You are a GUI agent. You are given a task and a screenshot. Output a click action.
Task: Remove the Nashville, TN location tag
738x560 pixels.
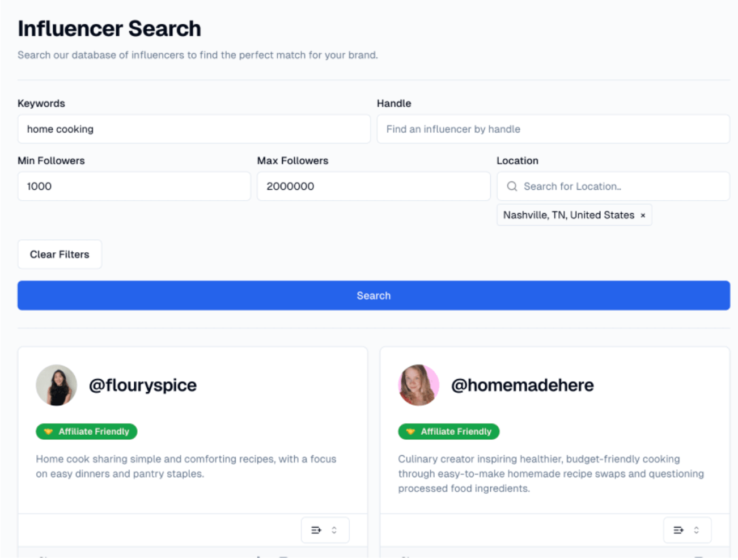(x=643, y=215)
